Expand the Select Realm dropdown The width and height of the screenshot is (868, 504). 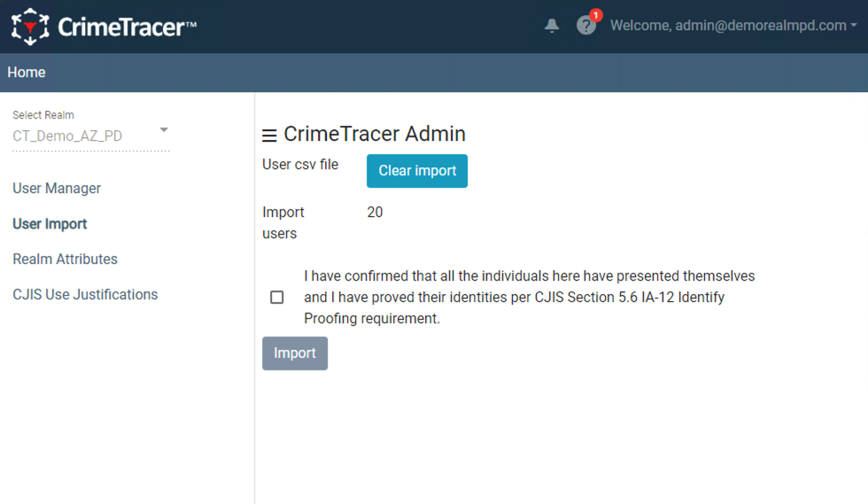click(90, 136)
